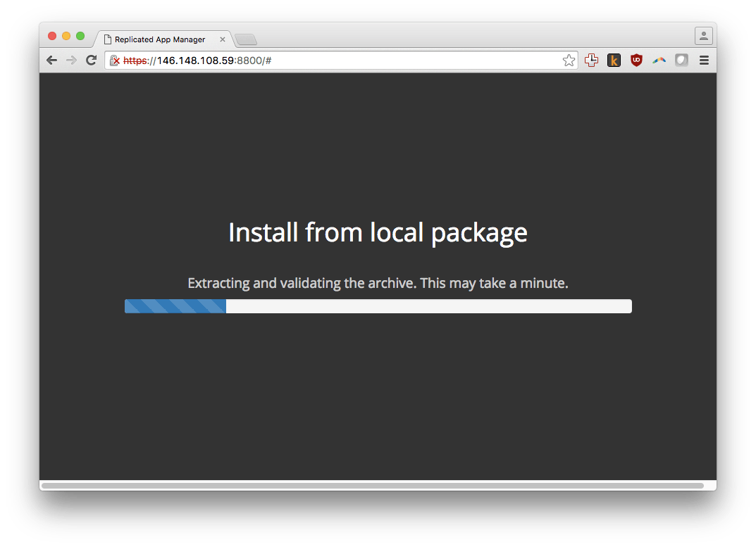Viewport: 756px width, 547px height.
Task: Click the 'Install from local package' heading
Action: click(x=378, y=233)
